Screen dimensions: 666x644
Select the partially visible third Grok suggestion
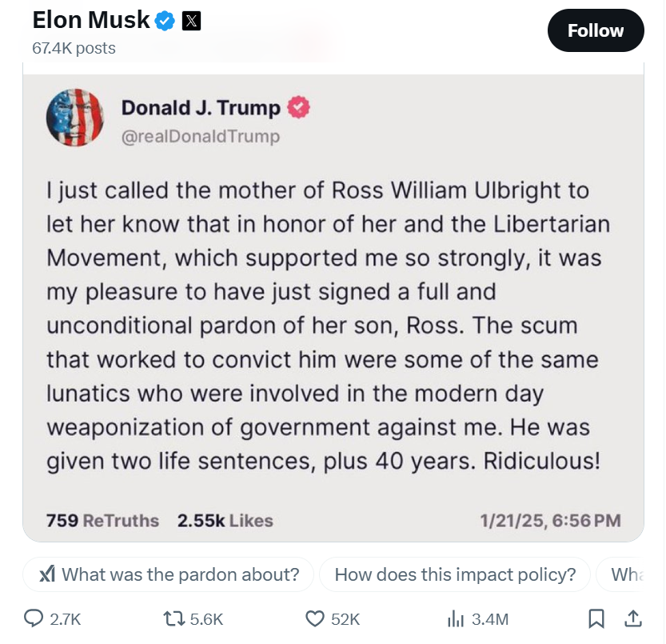click(x=620, y=574)
